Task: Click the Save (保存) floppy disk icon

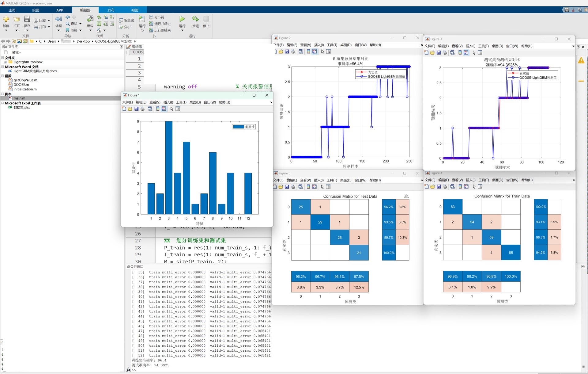Action: (27, 19)
